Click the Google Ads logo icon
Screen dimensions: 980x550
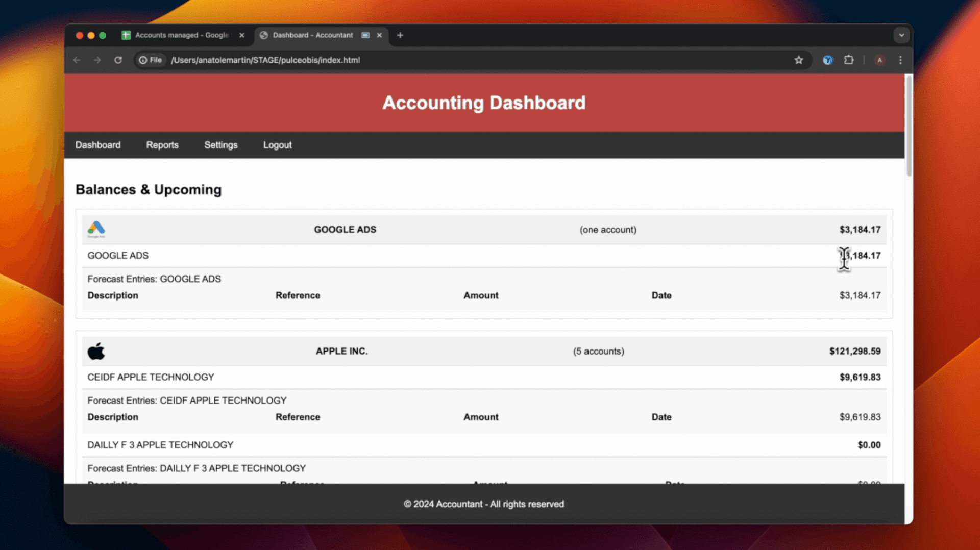point(96,229)
